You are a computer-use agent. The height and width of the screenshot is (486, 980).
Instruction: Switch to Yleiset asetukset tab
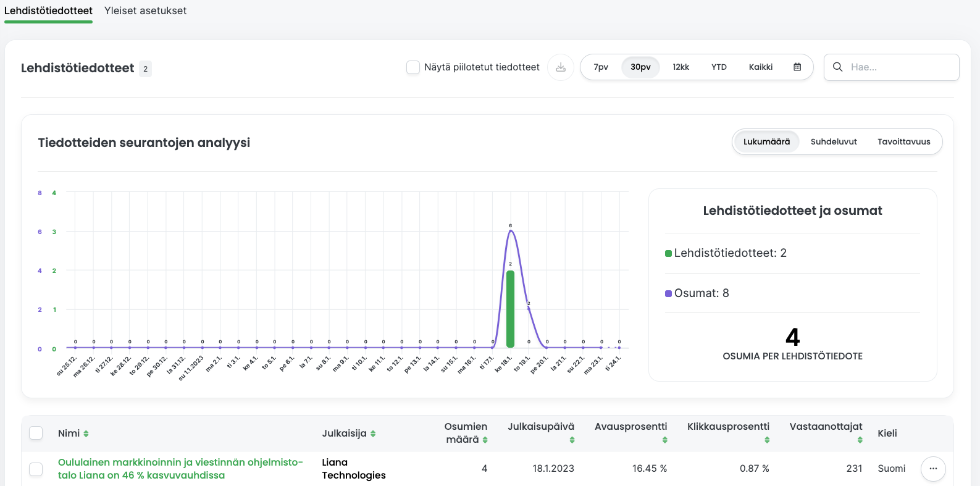pyautogui.click(x=145, y=10)
